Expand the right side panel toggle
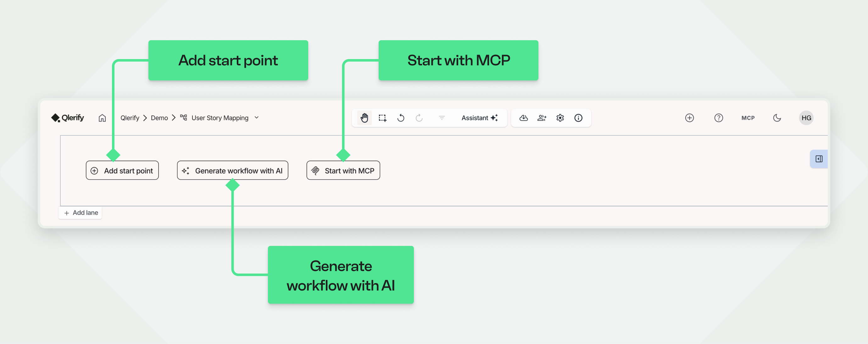Image resolution: width=868 pixels, height=344 pixels. 819,159
